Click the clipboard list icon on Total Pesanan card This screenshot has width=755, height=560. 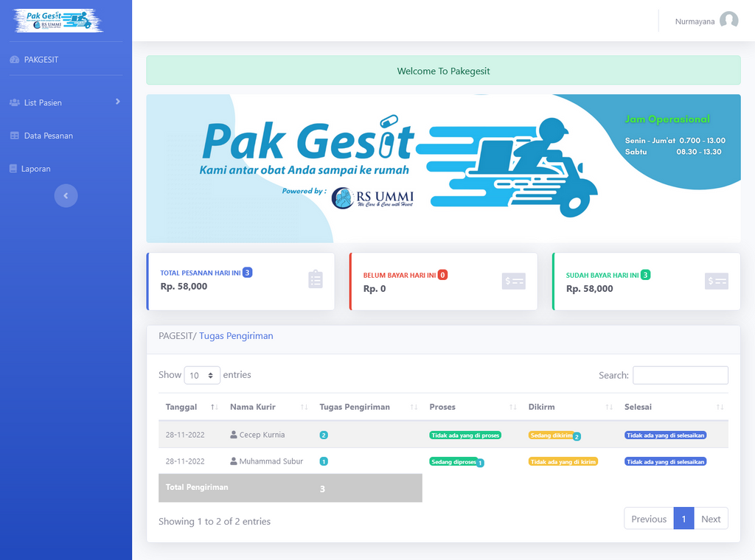pyautogui.click(x=316, y=279)
